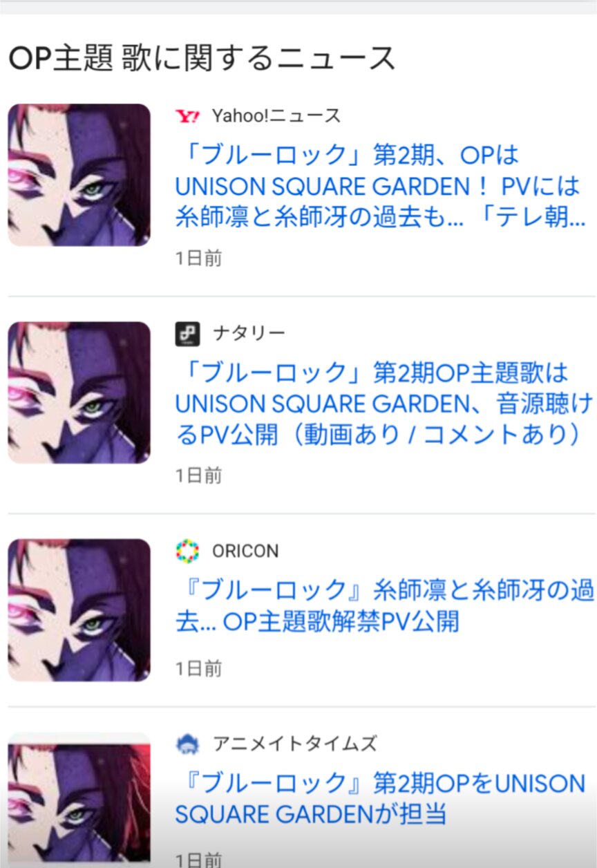This screenshot has width=597, height=868.
Task: Click the ORICON colorful ring icon
Action: 187,551
